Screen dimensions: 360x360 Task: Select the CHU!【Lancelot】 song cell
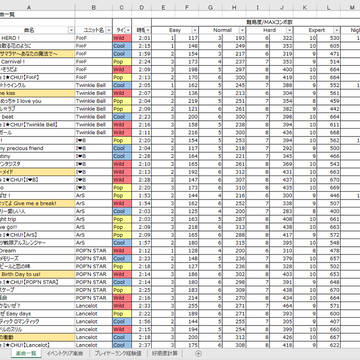point(37,345)
